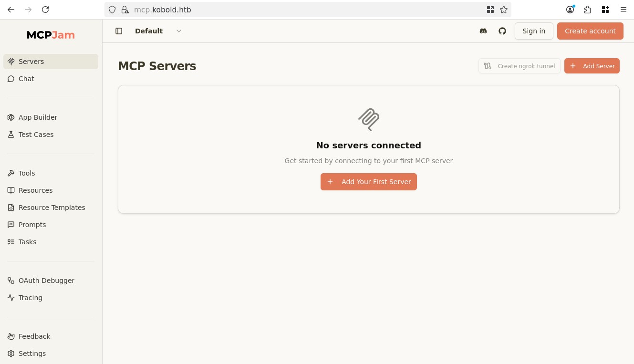
Task: Click the paperclip icon above No servers connected
Action: 369,119
